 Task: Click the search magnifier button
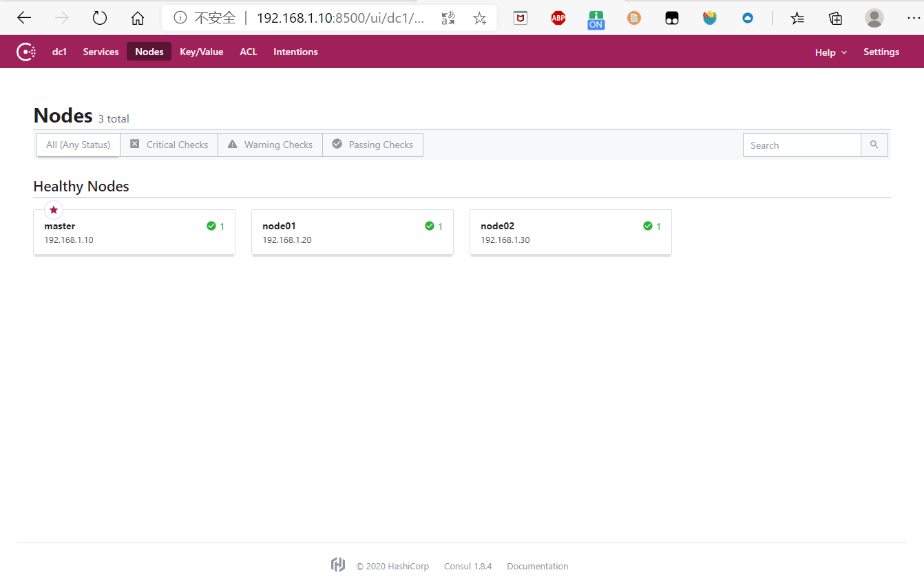point(874,145)
